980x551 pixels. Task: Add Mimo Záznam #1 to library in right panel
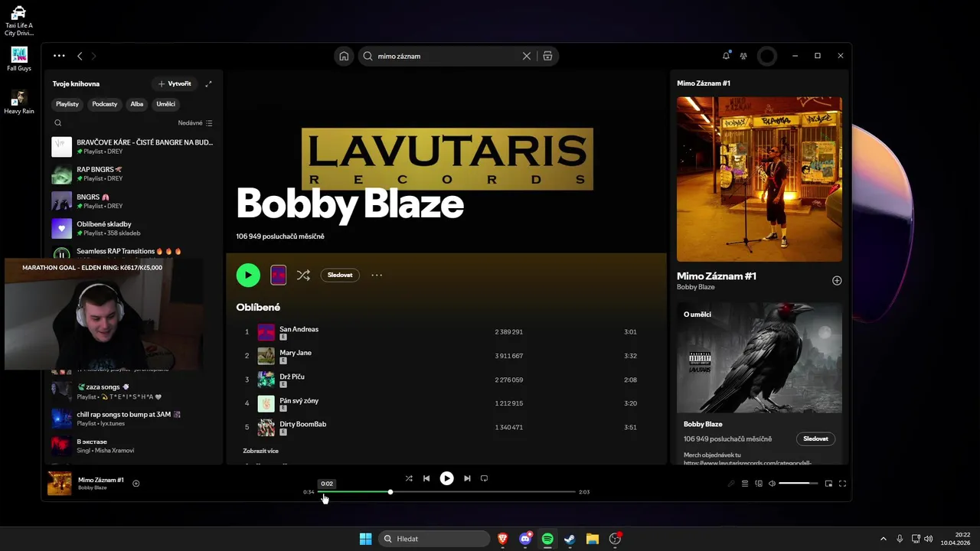pos(837,281)
